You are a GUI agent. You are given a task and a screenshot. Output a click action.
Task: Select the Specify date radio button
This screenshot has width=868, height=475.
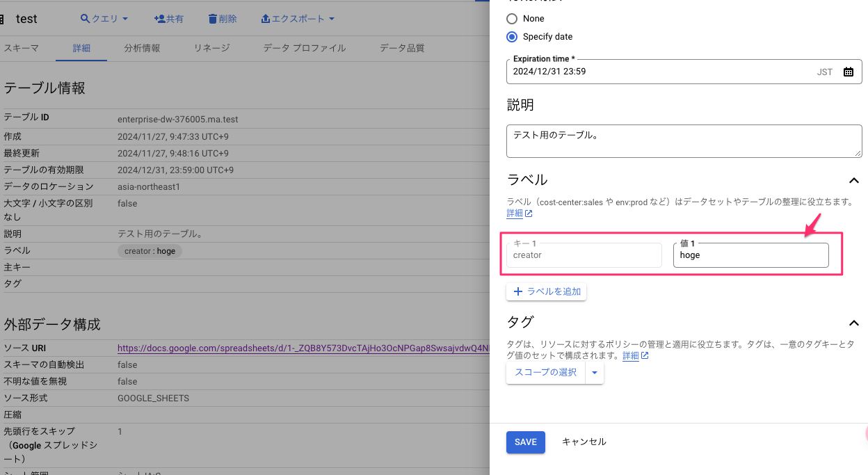512,37
